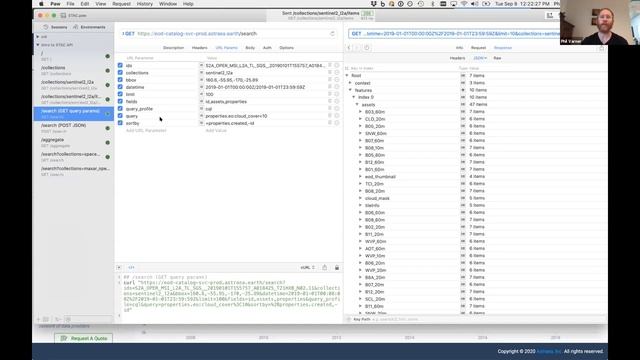Uncheck the collections parameter checkbox
Screen dimensions: 640x360
[x=120, y=73]
